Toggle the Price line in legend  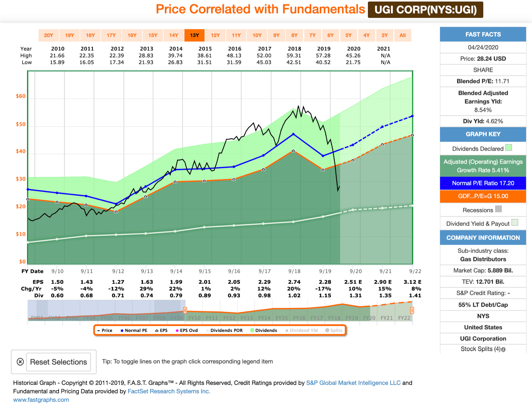tap(105, 330)
